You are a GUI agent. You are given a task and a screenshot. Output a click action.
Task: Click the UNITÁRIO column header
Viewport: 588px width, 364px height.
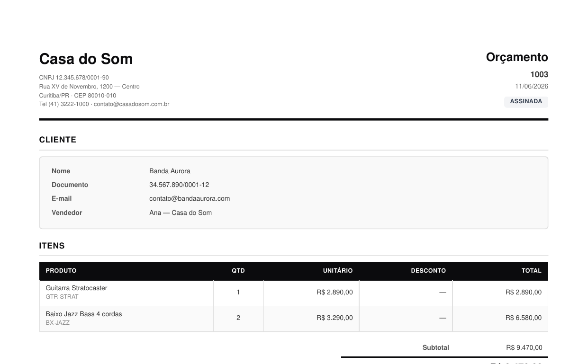pos(338,271)
